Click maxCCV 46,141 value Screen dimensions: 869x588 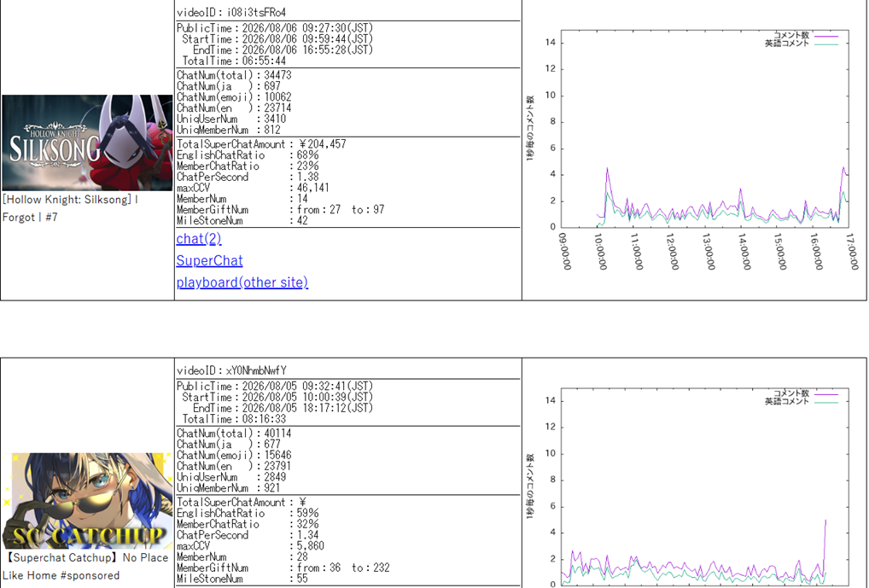[x=313, y=188]
